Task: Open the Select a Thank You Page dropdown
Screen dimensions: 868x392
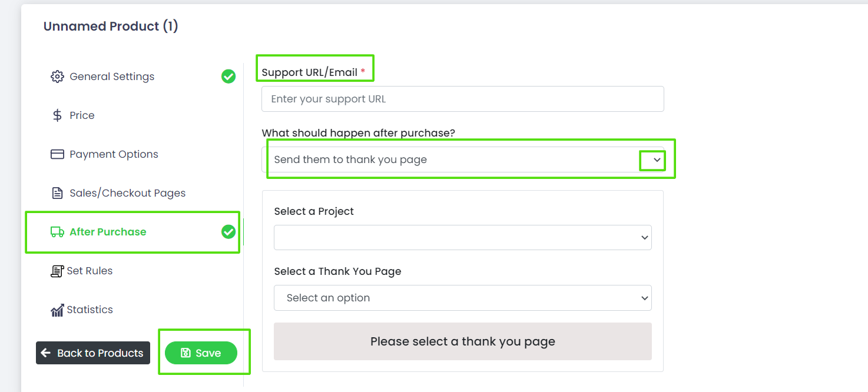Action: [463, 298]
